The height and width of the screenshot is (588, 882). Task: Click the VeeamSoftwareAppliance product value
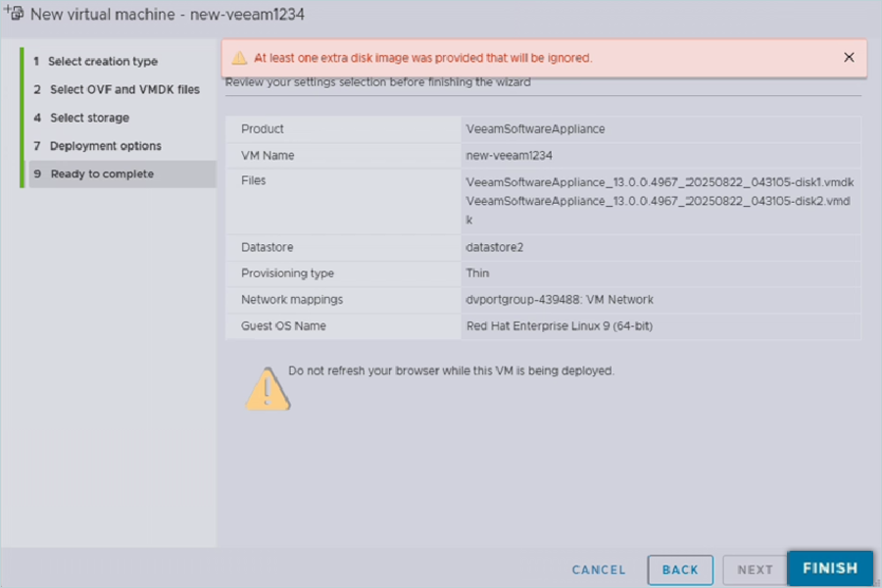coord(535,129)
